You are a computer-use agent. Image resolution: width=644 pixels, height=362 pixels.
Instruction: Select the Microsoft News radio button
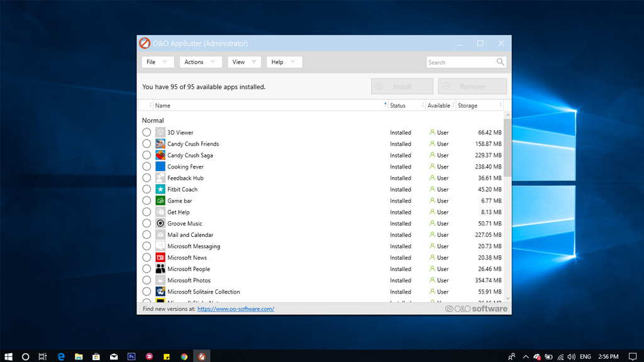[147, 257]
